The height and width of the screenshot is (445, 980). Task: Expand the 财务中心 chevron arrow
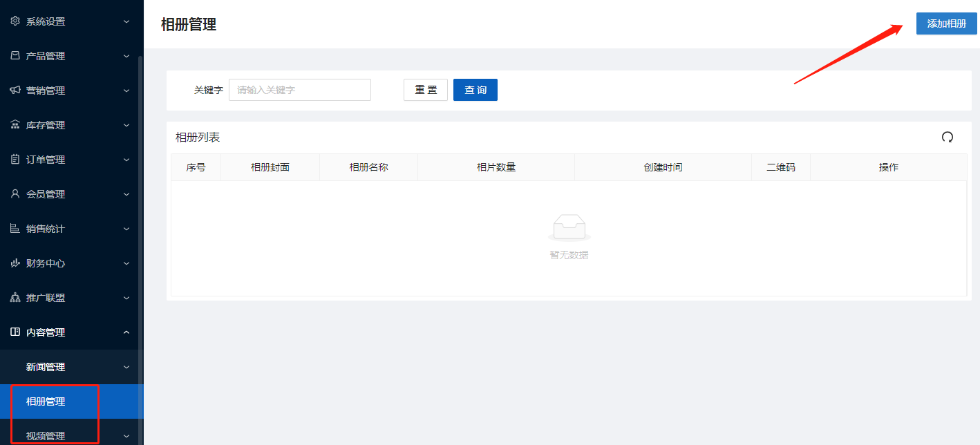[x=126, y=263]
